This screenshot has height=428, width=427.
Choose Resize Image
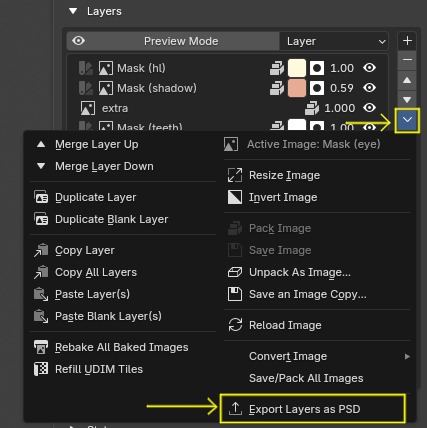(317, 175)
